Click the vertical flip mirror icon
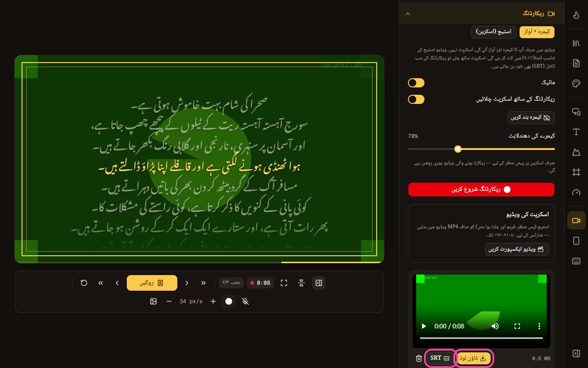 [301, 283]
